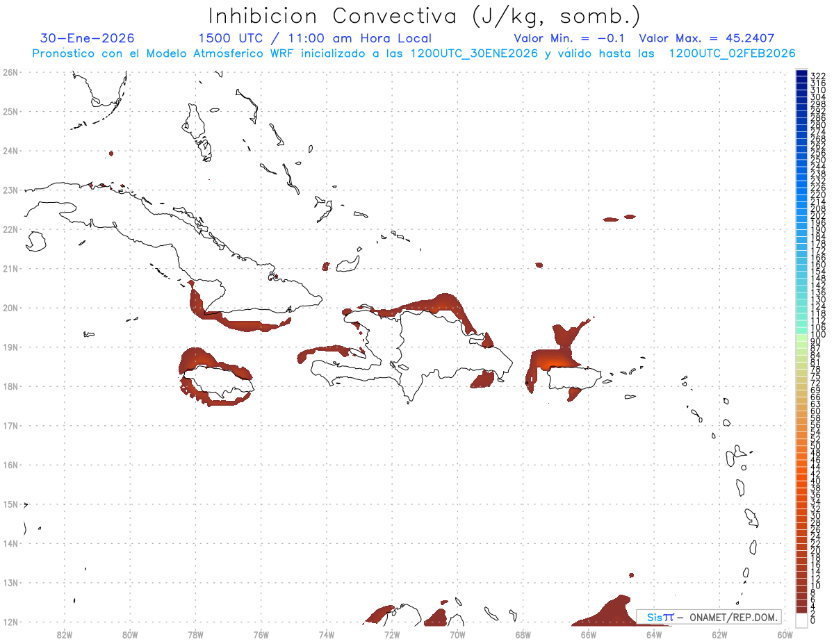This screenshot has height=644, width=834.
Task: Click latitude label 25N
Action: click(x=10, y=111)
